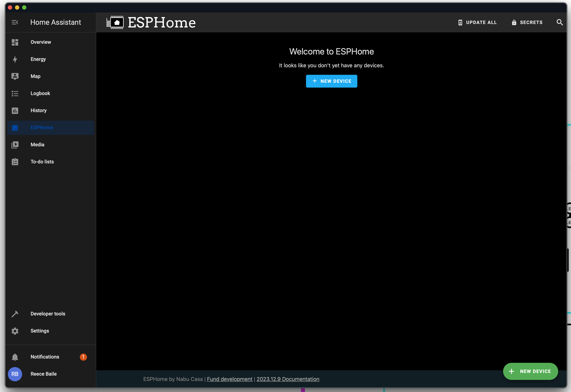Click the Energy lightning bolt icon
571x392 pixels.
click(15, 59)
